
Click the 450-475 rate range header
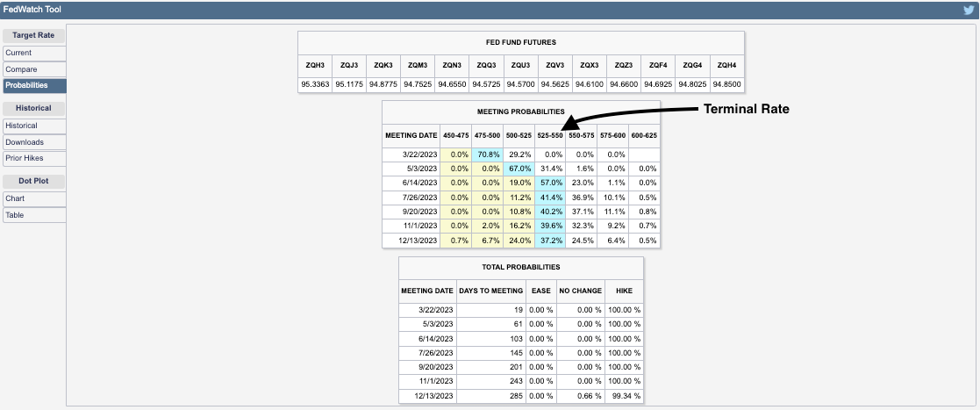pos(455,135)
